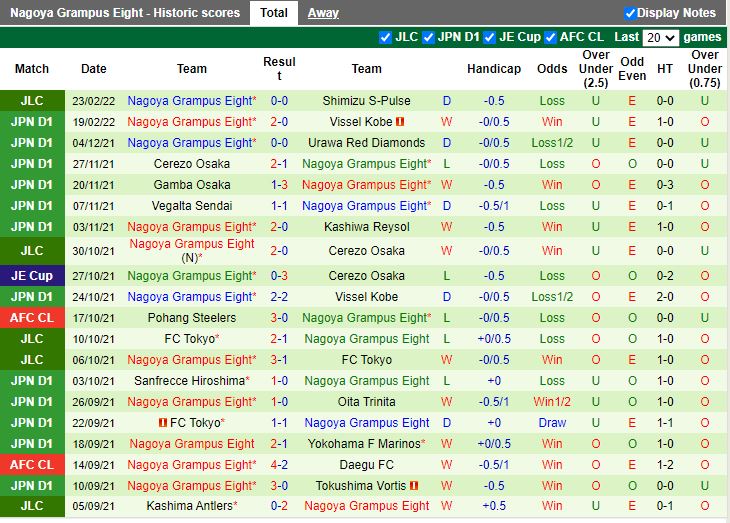Click HT score 1-2 on Daegu FC row
The width and height of the screenshot is (730, 523).
point(665,465)
